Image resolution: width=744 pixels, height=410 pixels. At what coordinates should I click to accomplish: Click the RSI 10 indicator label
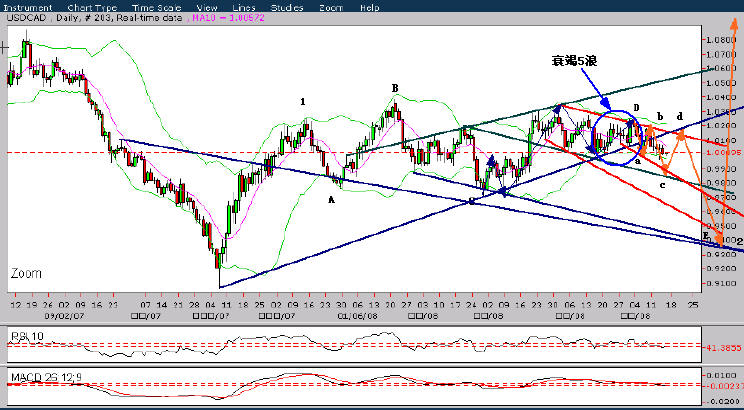27,336
